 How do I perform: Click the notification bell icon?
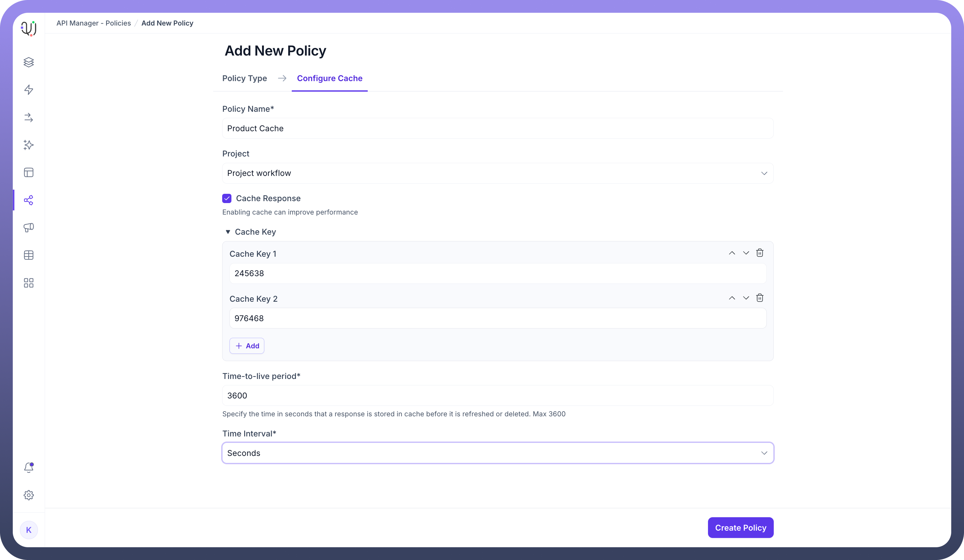29,467
